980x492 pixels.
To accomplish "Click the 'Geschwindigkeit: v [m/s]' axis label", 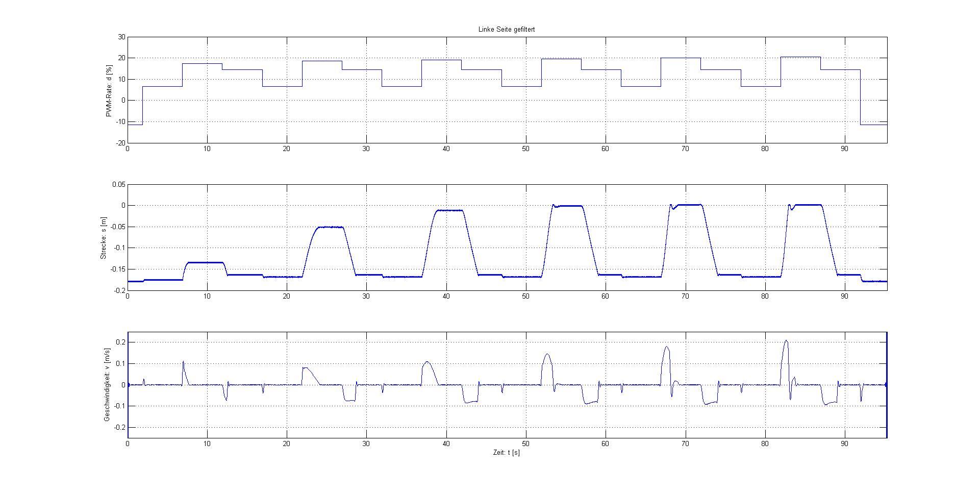I will point(107,385).
